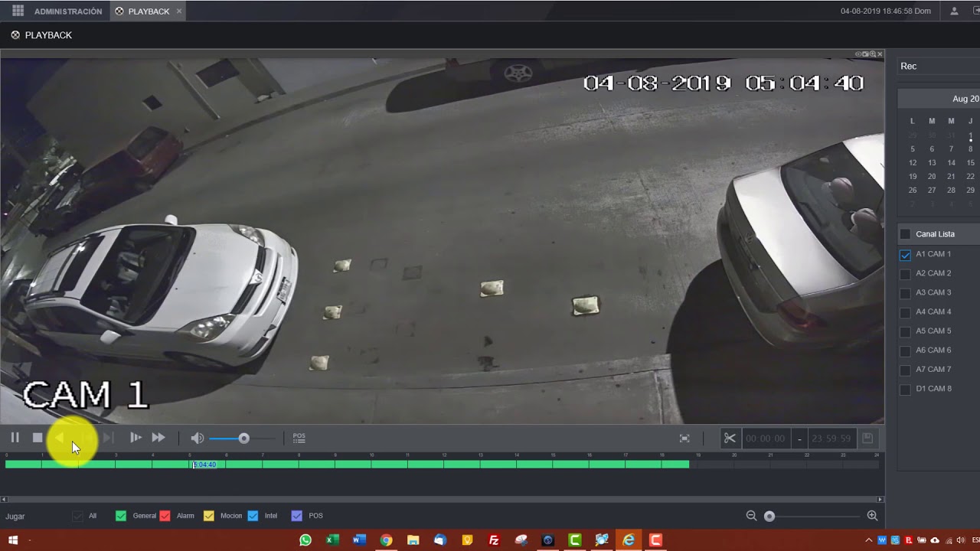Click the clip start time field
The width and height of the screenshot is (980, 551).
tap(766, 439)
